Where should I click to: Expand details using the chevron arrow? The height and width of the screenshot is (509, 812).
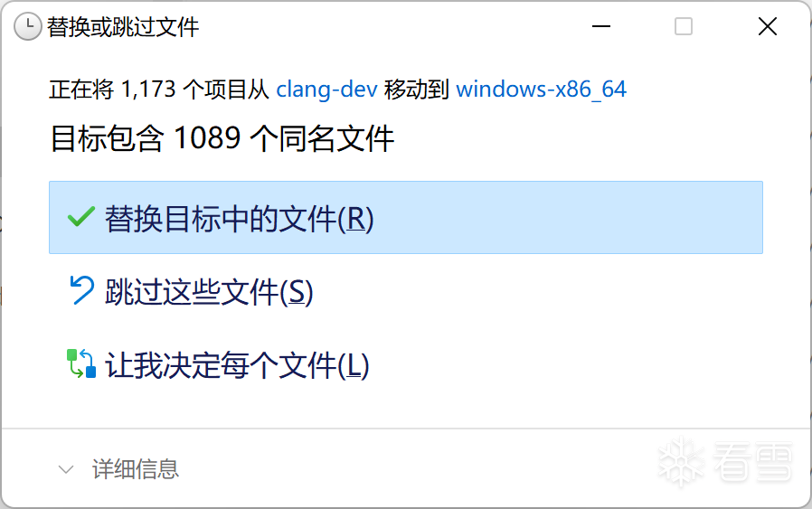pos(66,469)
